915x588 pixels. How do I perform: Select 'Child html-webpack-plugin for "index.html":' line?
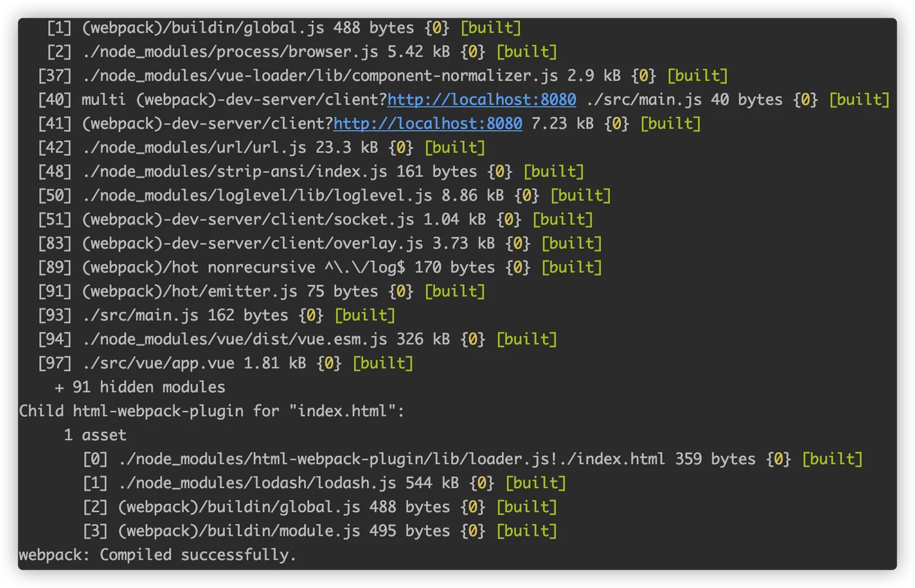point(212,411)
